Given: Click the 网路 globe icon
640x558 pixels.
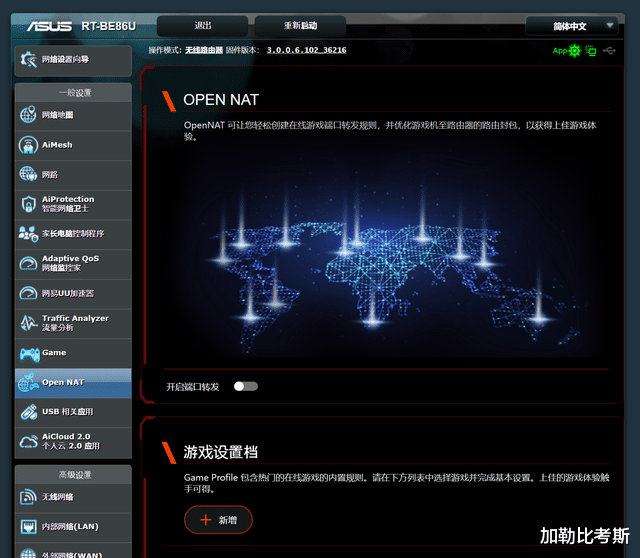Looking at the screenshot, I should pyautogui.click(x=28, y=174).
